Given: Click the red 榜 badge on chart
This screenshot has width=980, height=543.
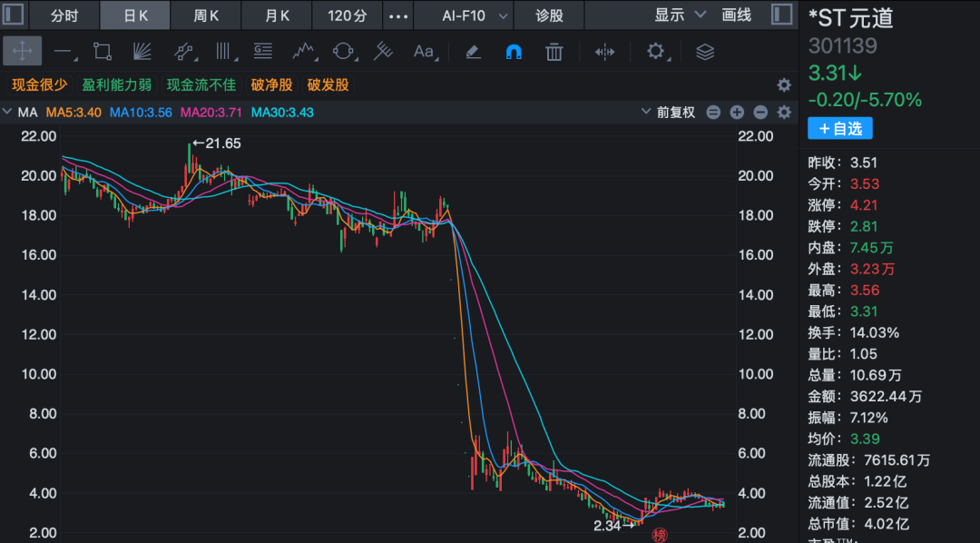Looking at the screenshot, I should [660, 535].
